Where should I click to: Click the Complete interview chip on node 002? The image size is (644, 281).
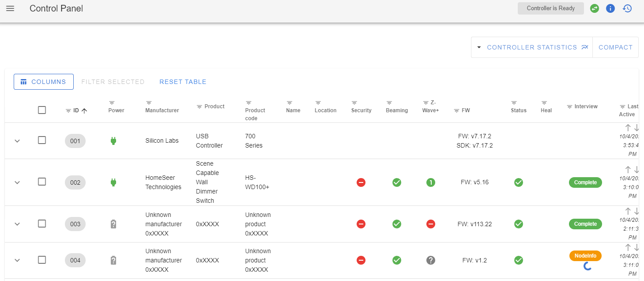[x=585, y=182]
